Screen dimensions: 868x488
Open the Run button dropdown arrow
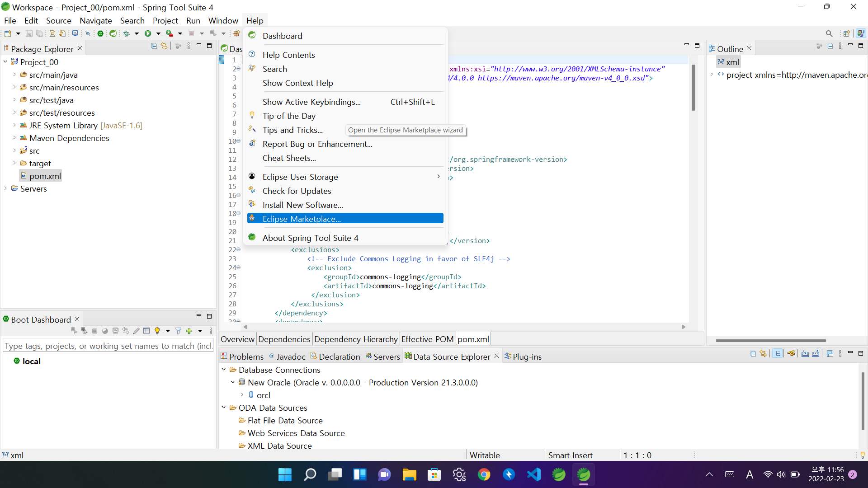click(158, 33)
